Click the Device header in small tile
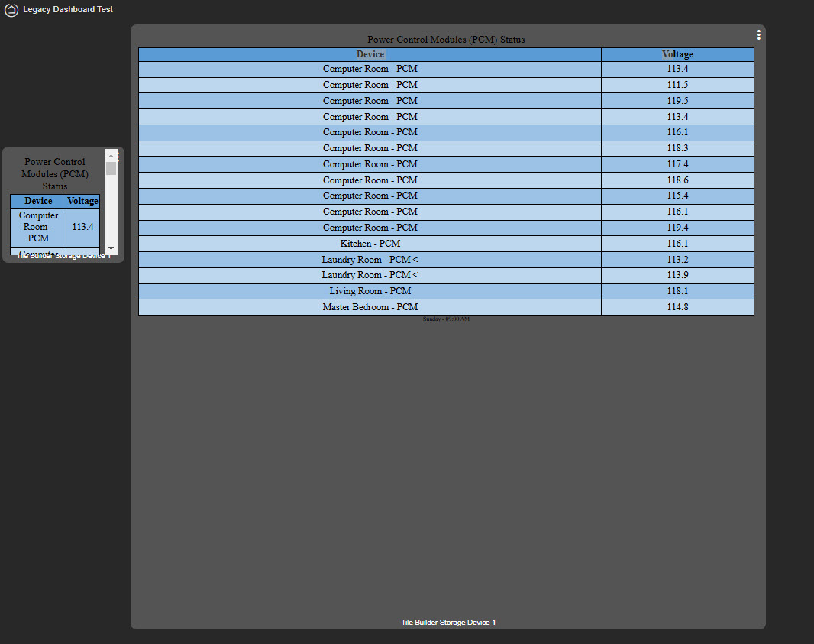Image resolution: width=814 pixels, height=644 pixels. [38, 201]
